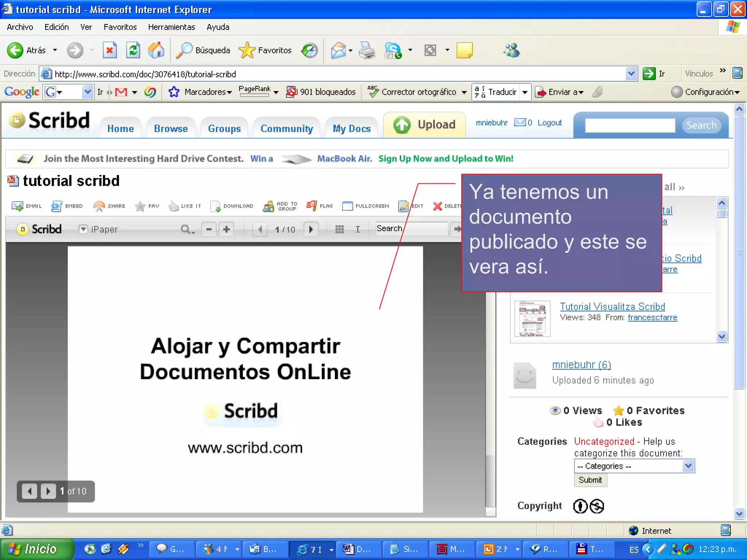Open the address bar URL dropdown
Screen dimensions: 747x560
(x=631, y=74)
